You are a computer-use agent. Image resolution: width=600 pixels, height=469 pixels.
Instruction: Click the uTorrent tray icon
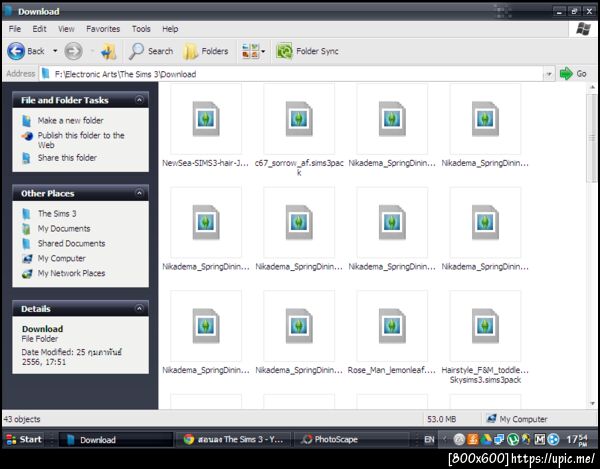pos(513,440)
